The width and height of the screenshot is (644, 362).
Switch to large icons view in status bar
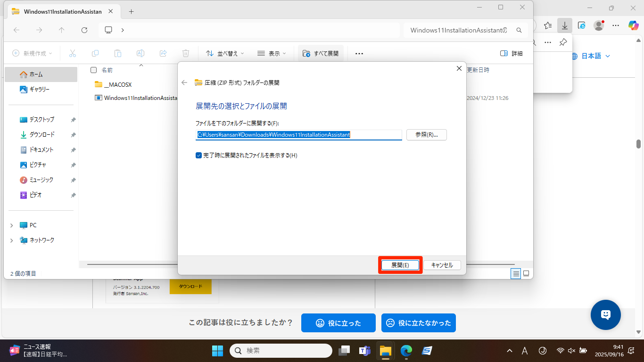pos(526,273)
